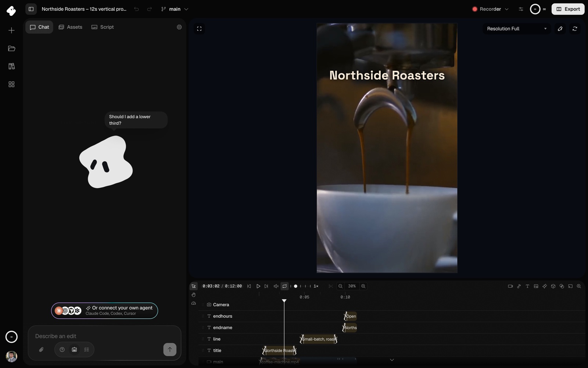Add an image layer from timeline toolbar

click(536, 286)
